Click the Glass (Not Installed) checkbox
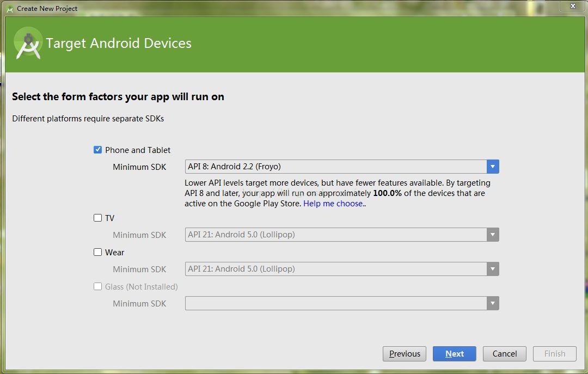The image size is (588, 374). 97,286
